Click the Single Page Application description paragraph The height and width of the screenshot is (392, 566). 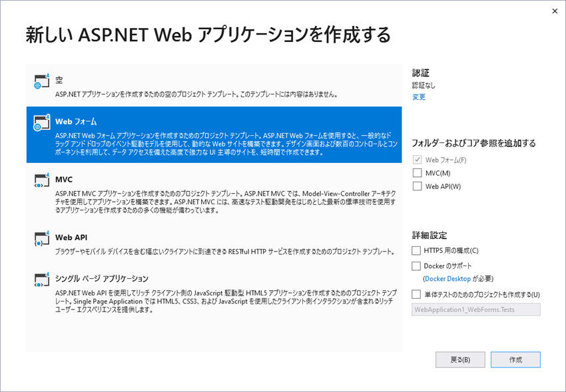tap(226, 301)
